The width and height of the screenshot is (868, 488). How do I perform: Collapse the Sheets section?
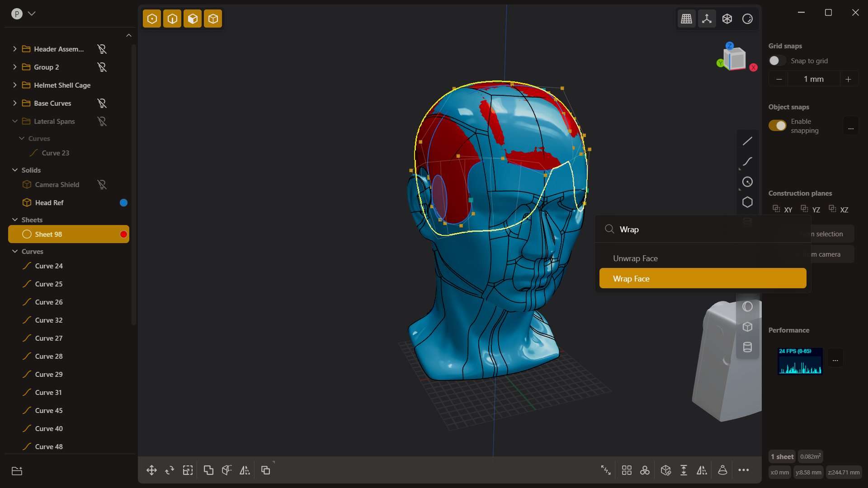(x=14, y=220)
